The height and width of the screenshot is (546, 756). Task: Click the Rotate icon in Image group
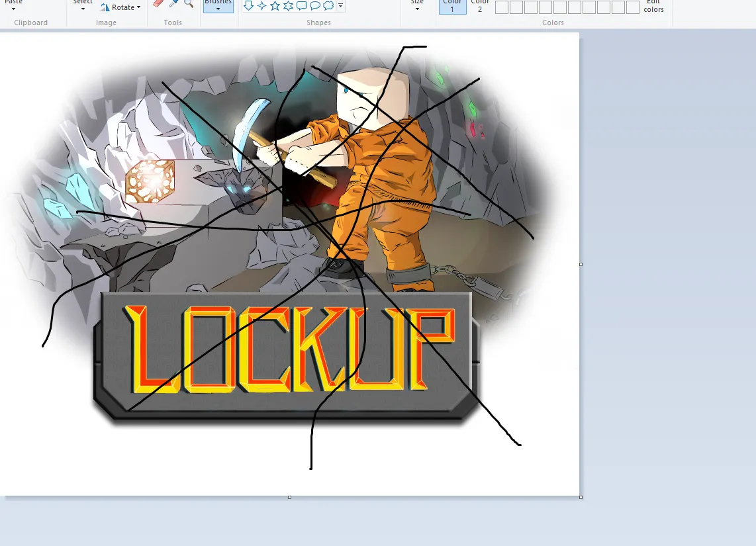click(x=105, y=7)
